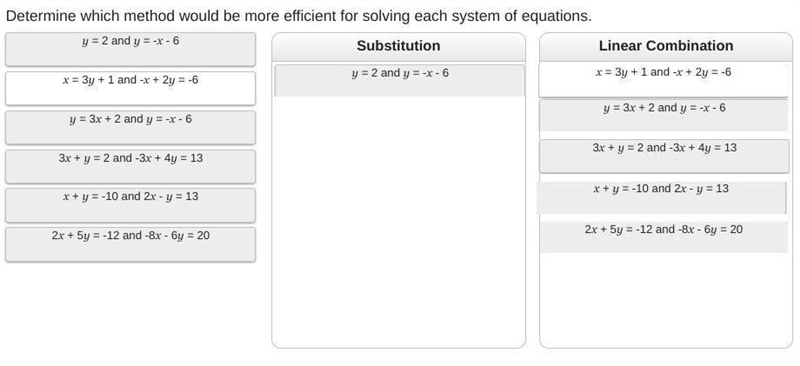Select 'x + y = -10' tile in Linear Combination

(x=661, y=198)
